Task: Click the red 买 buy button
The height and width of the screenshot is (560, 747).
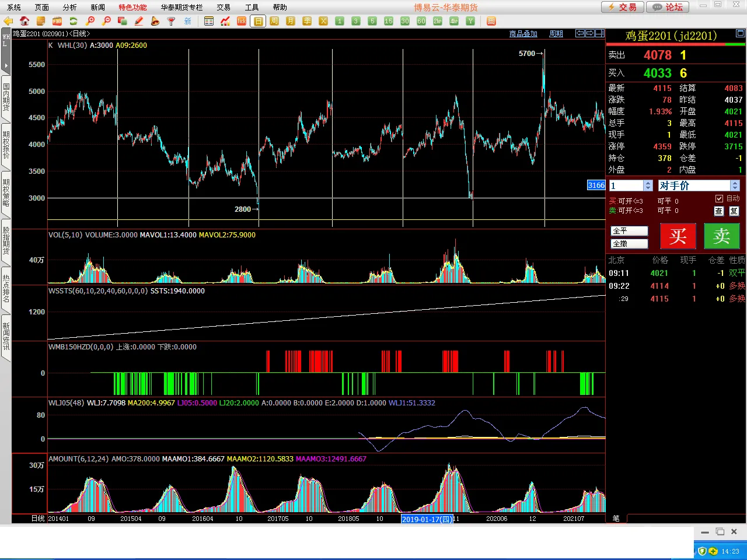Action: pos(678,236)
